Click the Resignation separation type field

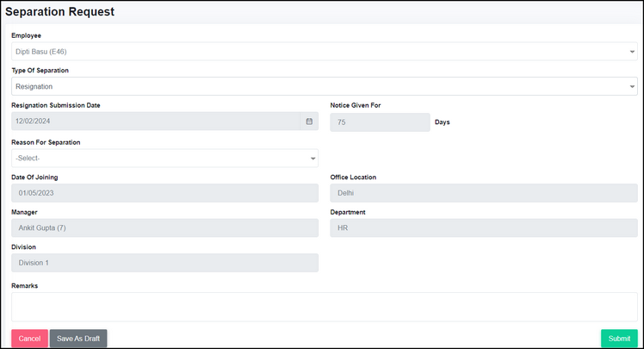[x=325, y=86]
